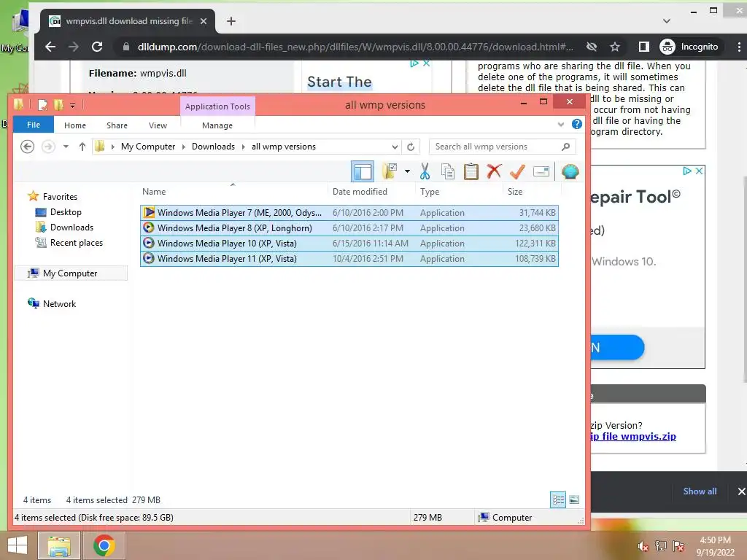Screen dimensions: 747x560
Task: Click the wmpvis.zip download link
Action: tap(633, 436)
